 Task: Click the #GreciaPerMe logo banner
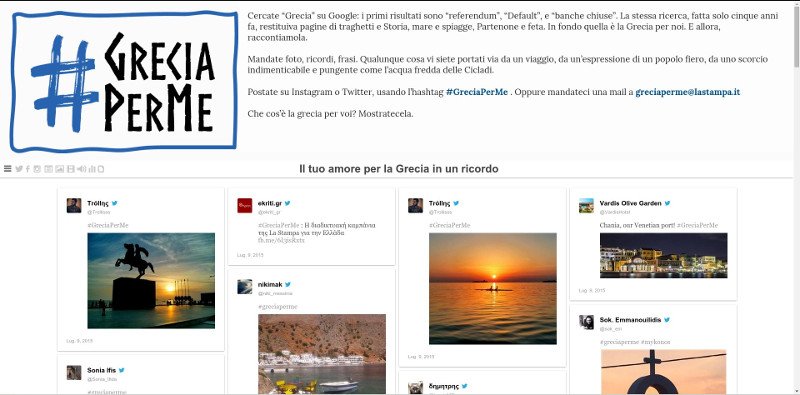pyautogui.click(x=124, y=82)
